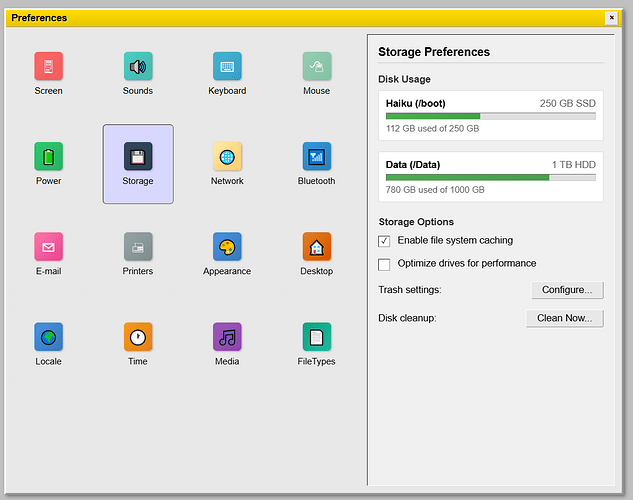Click the Preferences window title text
633x500 pixels.
pos(39,18)
